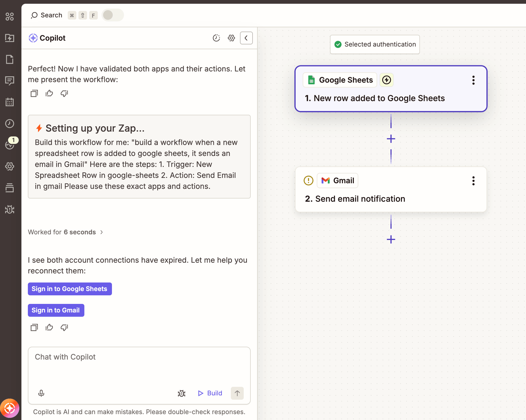Open the versions stack icon in sidebar
This screenshot has height=420, width=526.
coord(10,188)
